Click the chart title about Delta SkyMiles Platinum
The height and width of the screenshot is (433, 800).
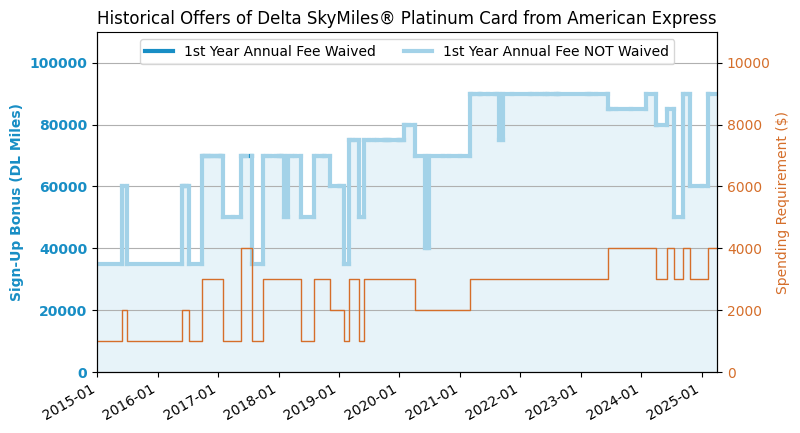pos(406,18)
